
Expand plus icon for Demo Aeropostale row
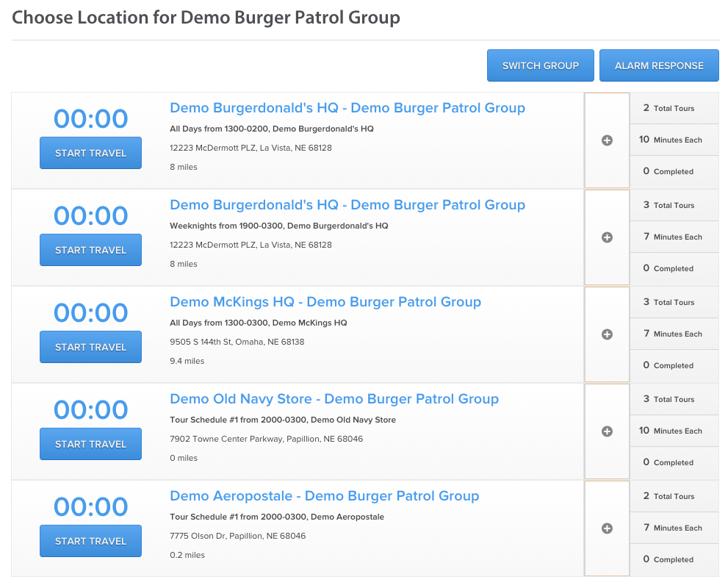607,528
